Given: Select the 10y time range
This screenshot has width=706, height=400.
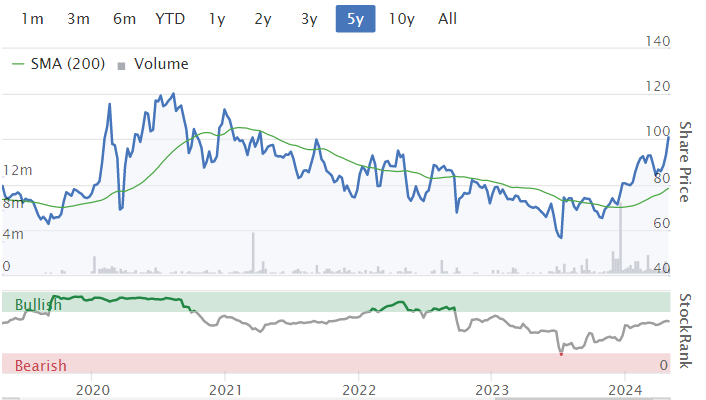Looking at the screenshot, I should 402,19.
